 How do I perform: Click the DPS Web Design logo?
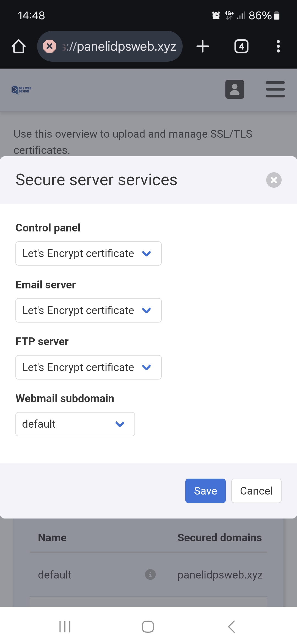pyautogui.click(x=21, y=90)
